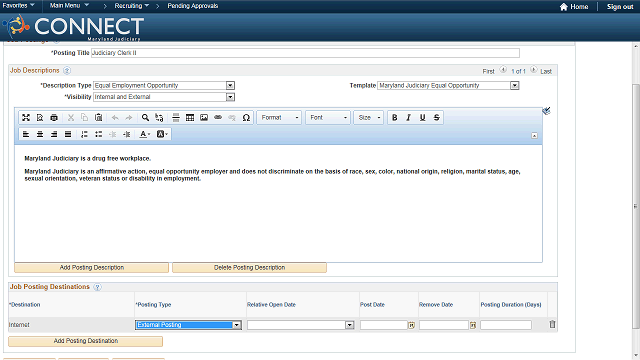
Task: Click the Paste clipboard icon
Action: [98, 118]
